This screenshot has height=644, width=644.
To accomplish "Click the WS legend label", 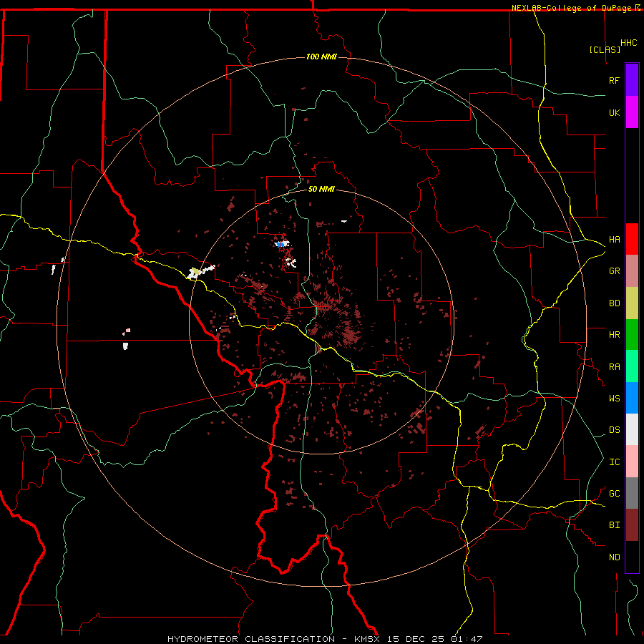I will [614, 399].
